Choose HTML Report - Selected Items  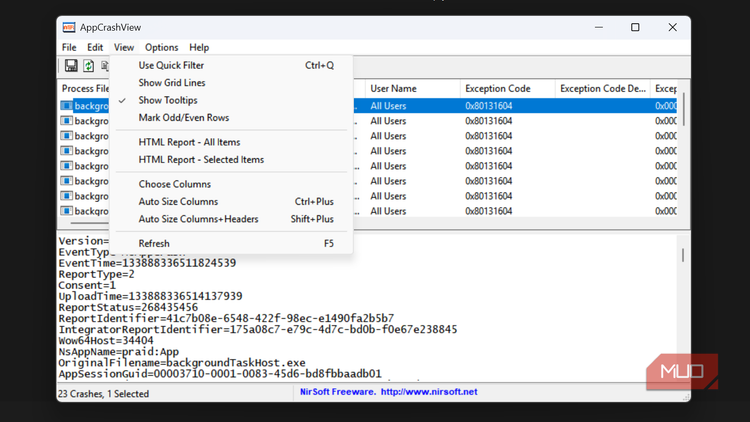click(232, 160)
